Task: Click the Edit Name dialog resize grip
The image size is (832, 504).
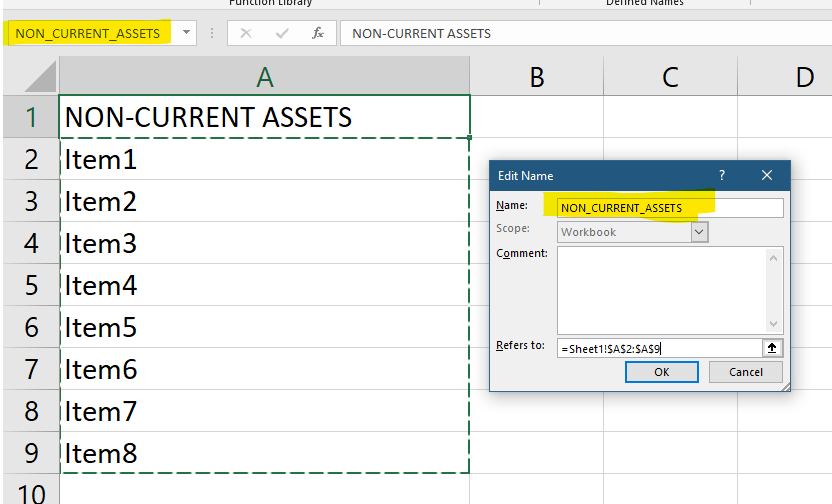Action: [786, 387]
